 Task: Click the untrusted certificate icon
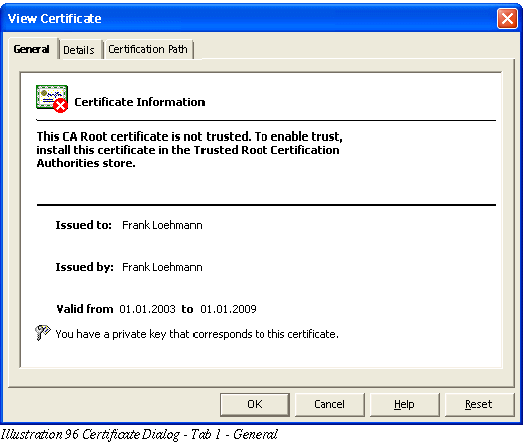coord(52,99)
